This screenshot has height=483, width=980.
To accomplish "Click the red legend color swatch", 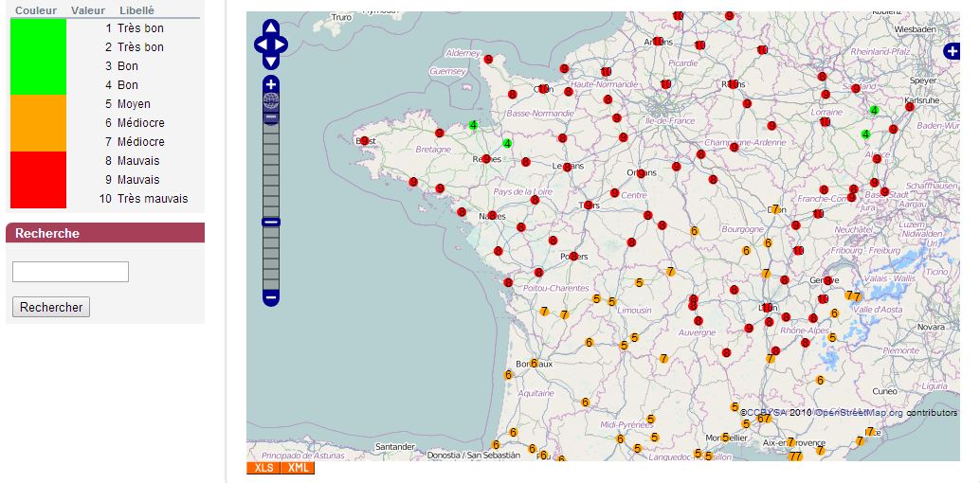I will [x=38, y=180].
